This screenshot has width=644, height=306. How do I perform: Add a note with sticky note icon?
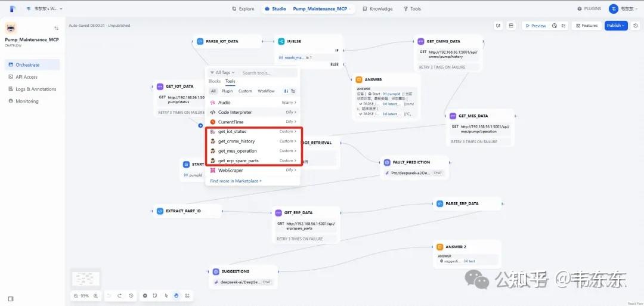pos(155,296)
